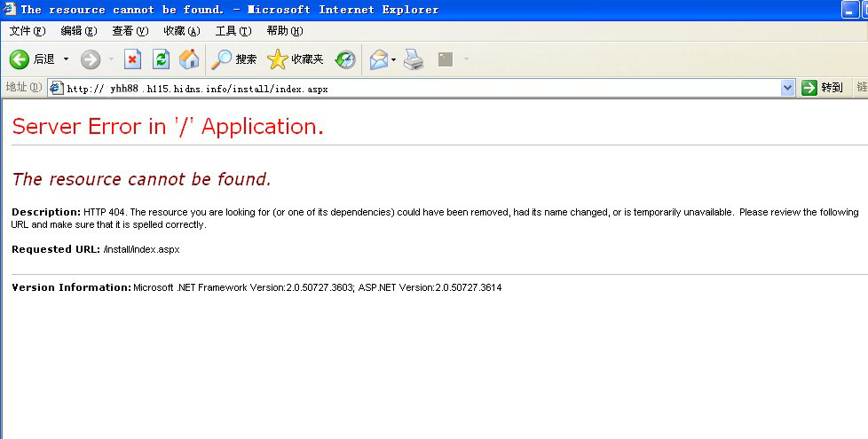Image resolution: width=868 pixels, height=439 pixels.
Task: Refresh the page with the Refresh icon
Action: [x=161, y=59]
